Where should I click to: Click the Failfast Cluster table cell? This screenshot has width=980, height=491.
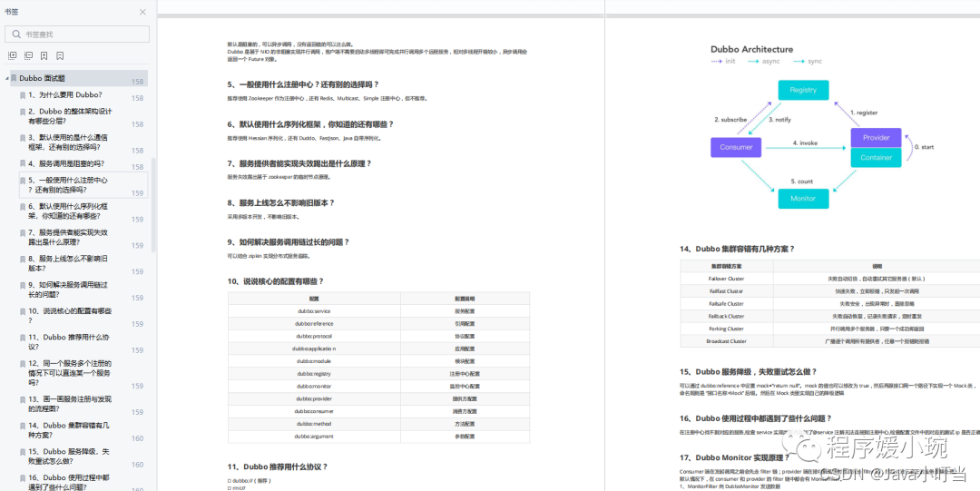click(726, 290)
